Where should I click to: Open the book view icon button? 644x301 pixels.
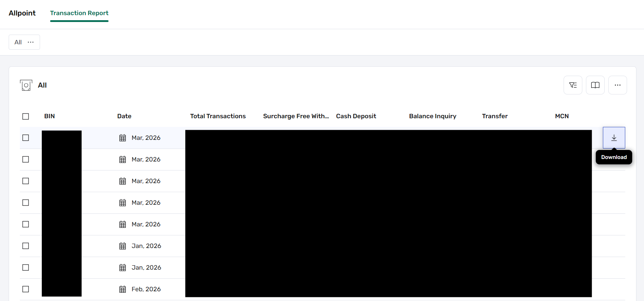pyautogui.click(x=595, y=85)
